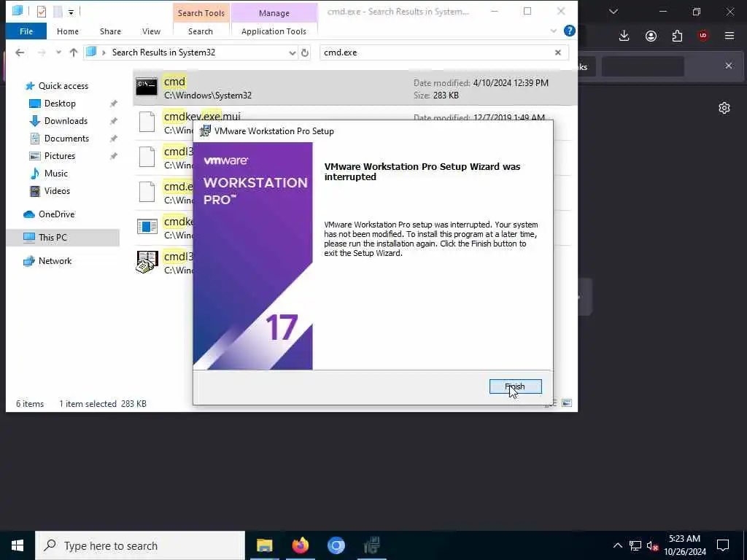Click the Finish button in VMware setup

[516, 386]
